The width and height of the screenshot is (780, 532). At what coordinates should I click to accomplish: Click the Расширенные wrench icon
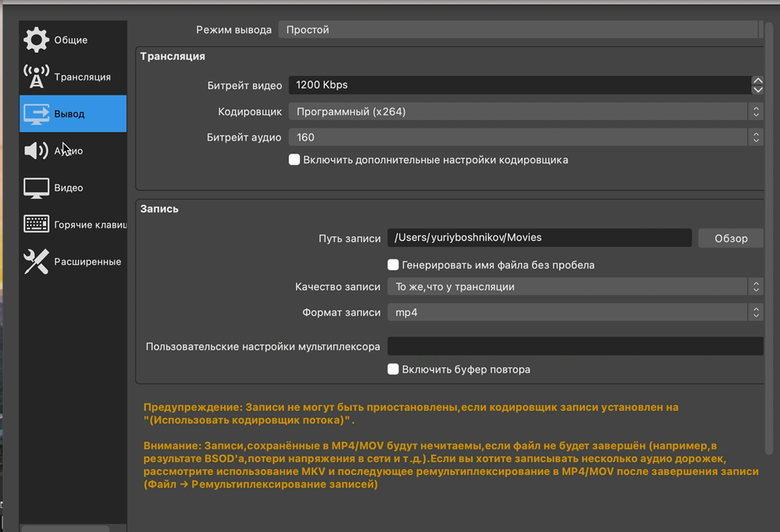pos(36,261)
